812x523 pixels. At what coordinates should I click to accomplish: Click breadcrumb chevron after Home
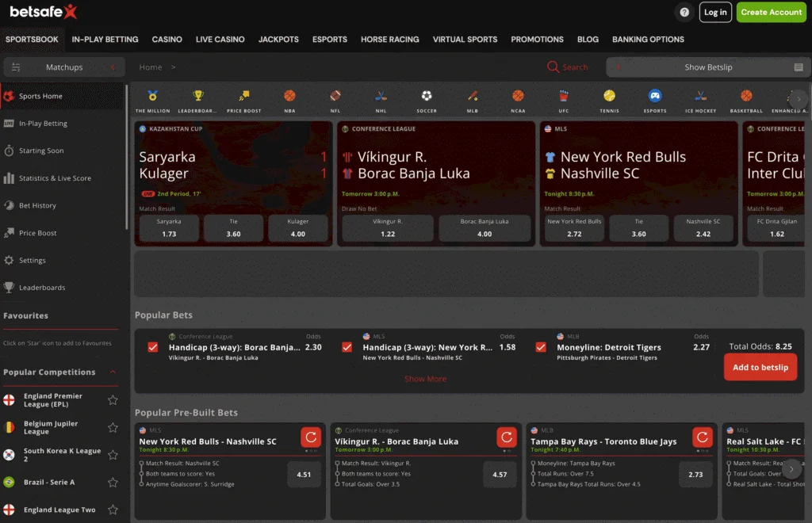point(173,67)
